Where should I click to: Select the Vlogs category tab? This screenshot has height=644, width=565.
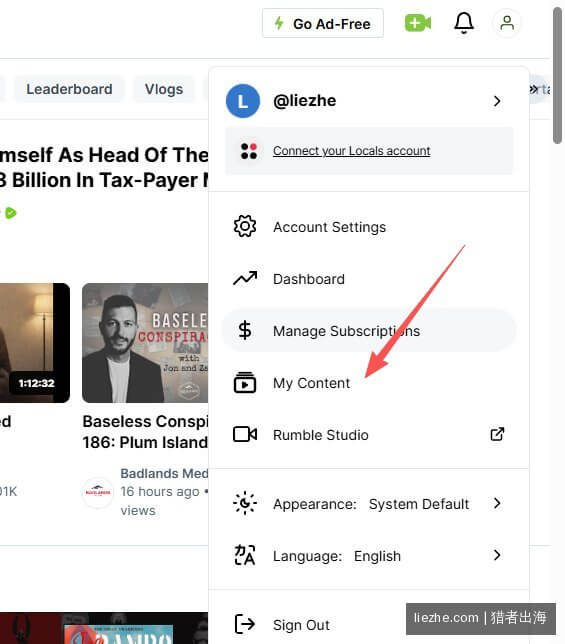pos(163,89)
